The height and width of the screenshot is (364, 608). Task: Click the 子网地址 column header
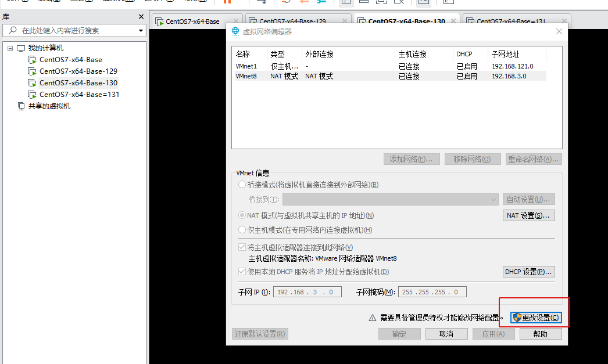pyautogui.click(x=517, y=54)
